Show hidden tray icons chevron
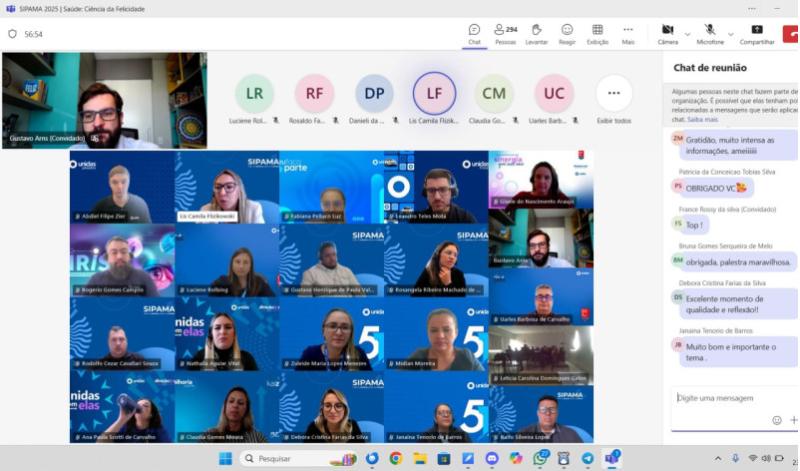 [718, 459]
